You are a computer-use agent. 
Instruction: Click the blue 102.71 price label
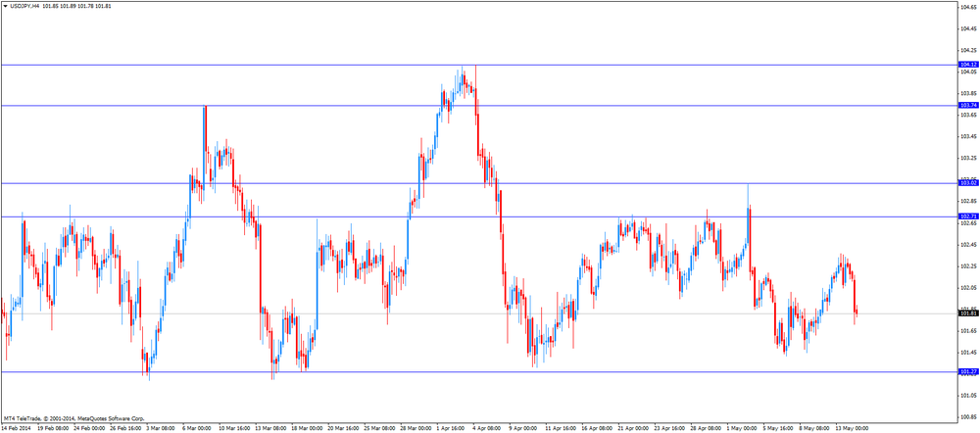pyautogui.click(x=968, y=216)
